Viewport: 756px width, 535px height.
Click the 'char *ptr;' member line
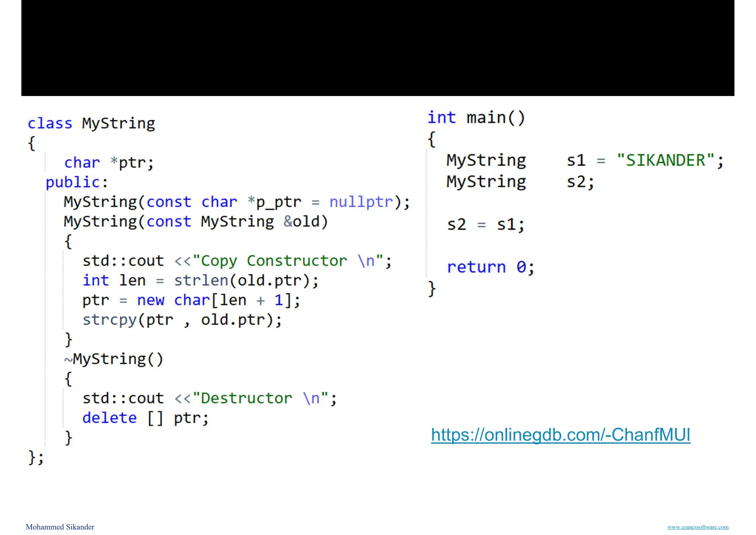pyautogui.click(x=109, y=163)
